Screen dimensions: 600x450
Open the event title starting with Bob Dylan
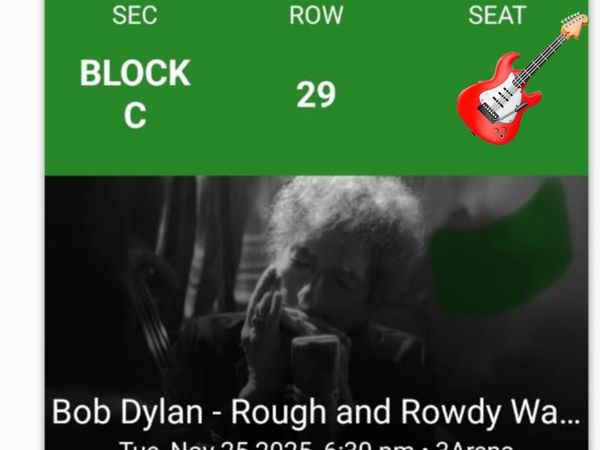316,412
